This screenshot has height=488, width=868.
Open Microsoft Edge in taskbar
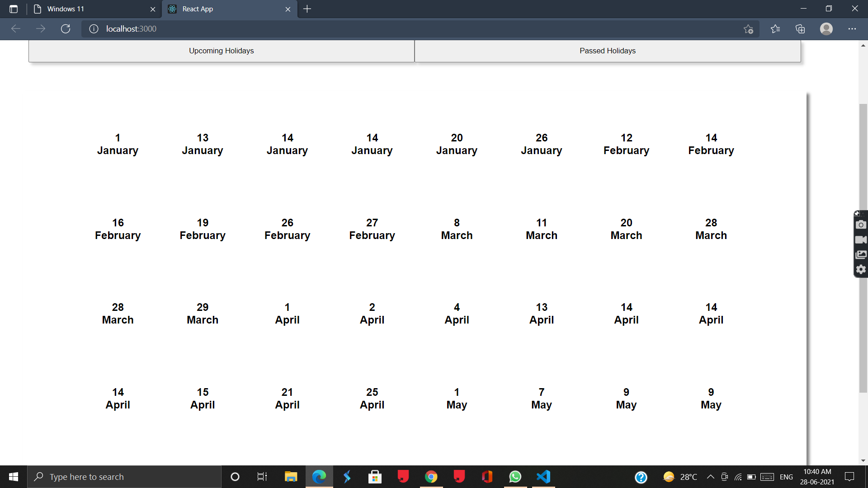click(319, 477)
